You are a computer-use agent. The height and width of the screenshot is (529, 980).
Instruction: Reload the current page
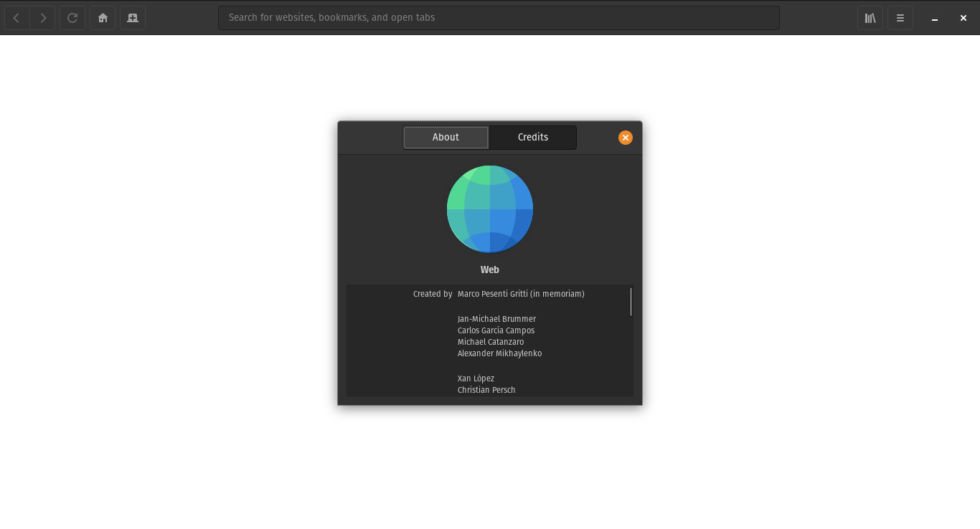click(72, 18)
